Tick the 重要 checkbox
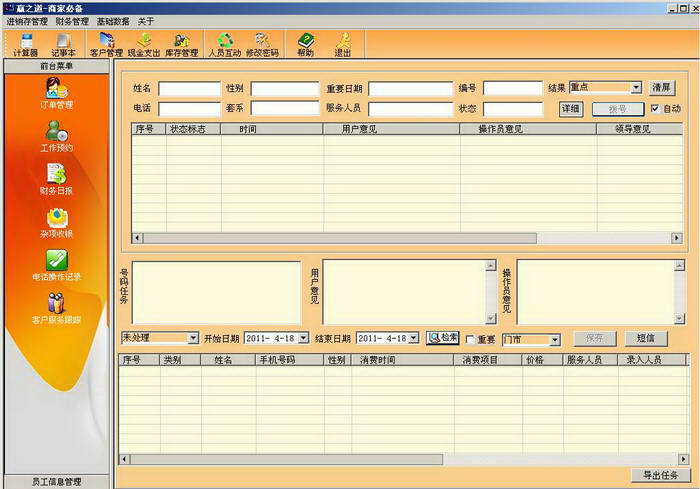 (x=470, y=339)
